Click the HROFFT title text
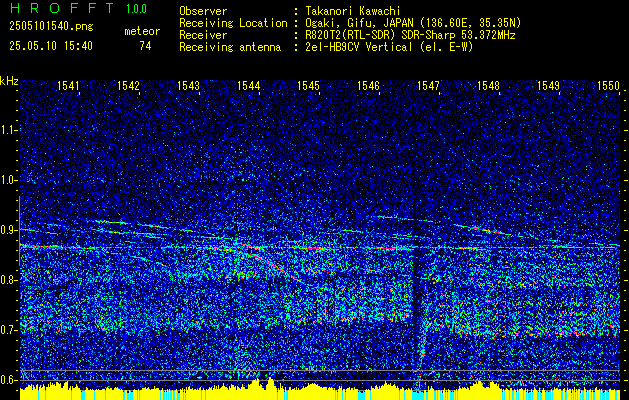This screenshot has width=629, height=400. pos(62,8)
